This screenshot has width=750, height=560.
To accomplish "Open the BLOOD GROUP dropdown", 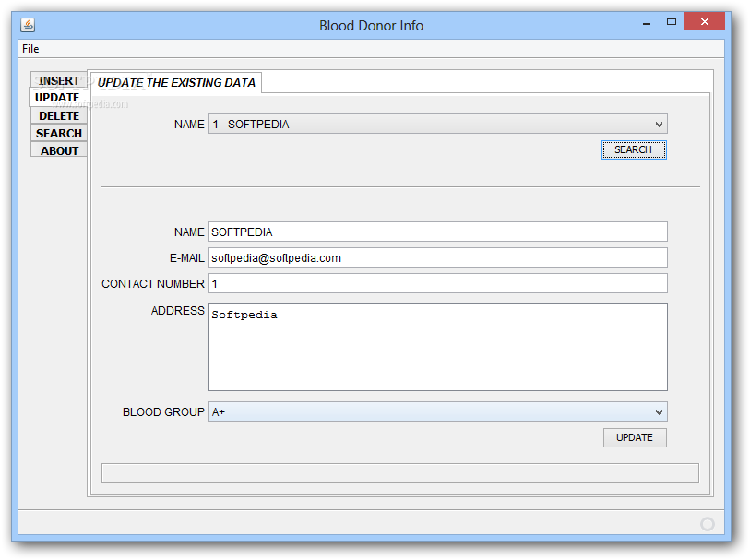I will 437,411.
